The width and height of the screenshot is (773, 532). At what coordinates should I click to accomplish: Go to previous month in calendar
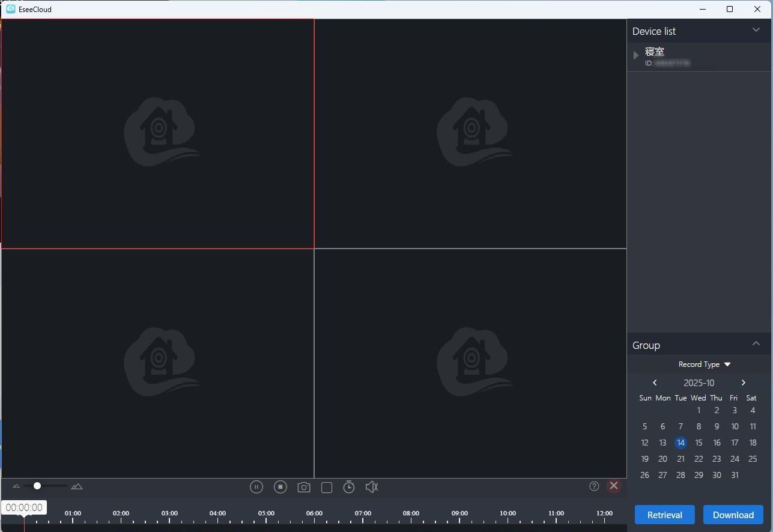coord(655,382)
